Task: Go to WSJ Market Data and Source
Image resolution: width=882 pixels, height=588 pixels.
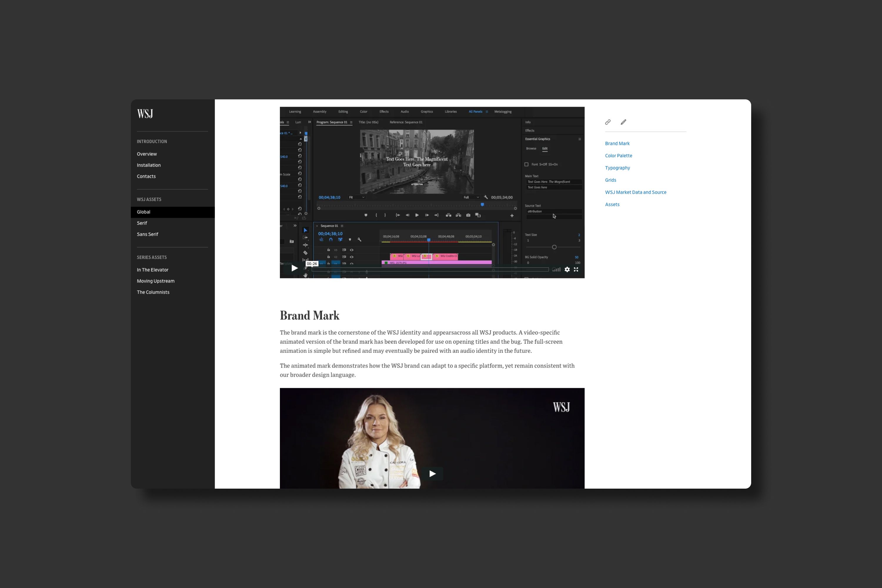Action: tap(635, 192)
